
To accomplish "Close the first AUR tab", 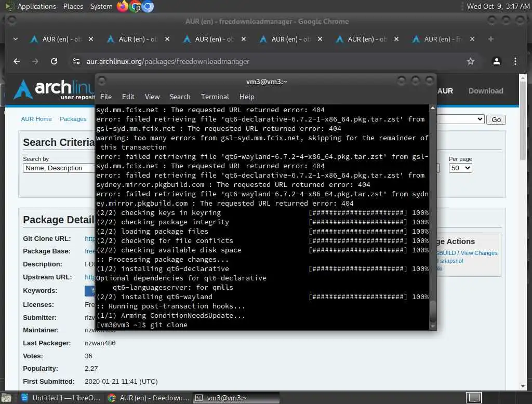I will point(91,39).
